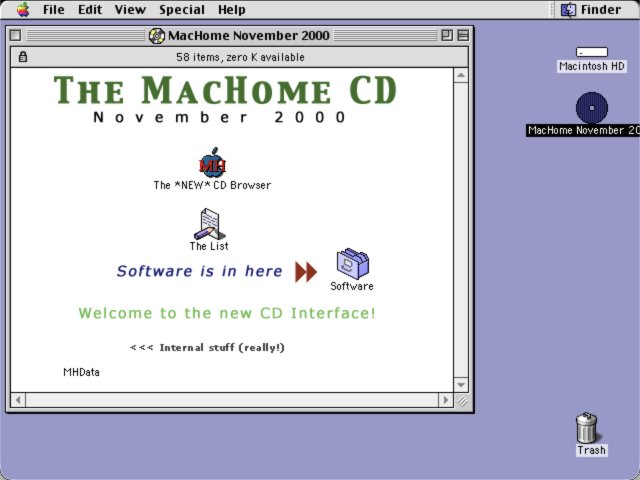Click 'Welcome to the new CD Interface!' text

click(x=227, y=313)
